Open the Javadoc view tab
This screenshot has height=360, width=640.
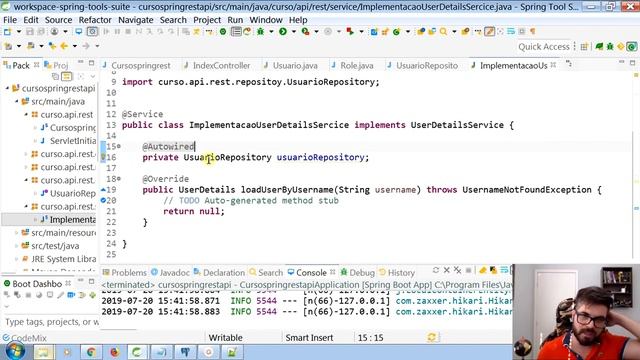pyautogui.click(x=170, y=272)
